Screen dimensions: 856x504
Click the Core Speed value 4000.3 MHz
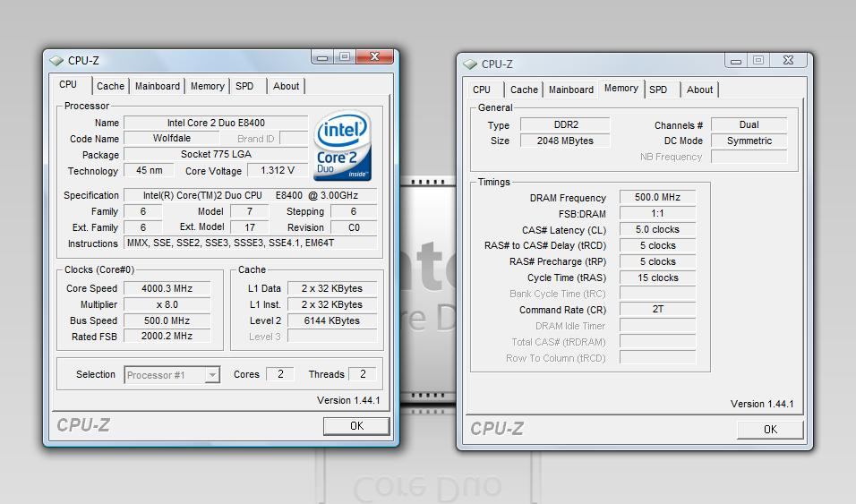point(167,288)
